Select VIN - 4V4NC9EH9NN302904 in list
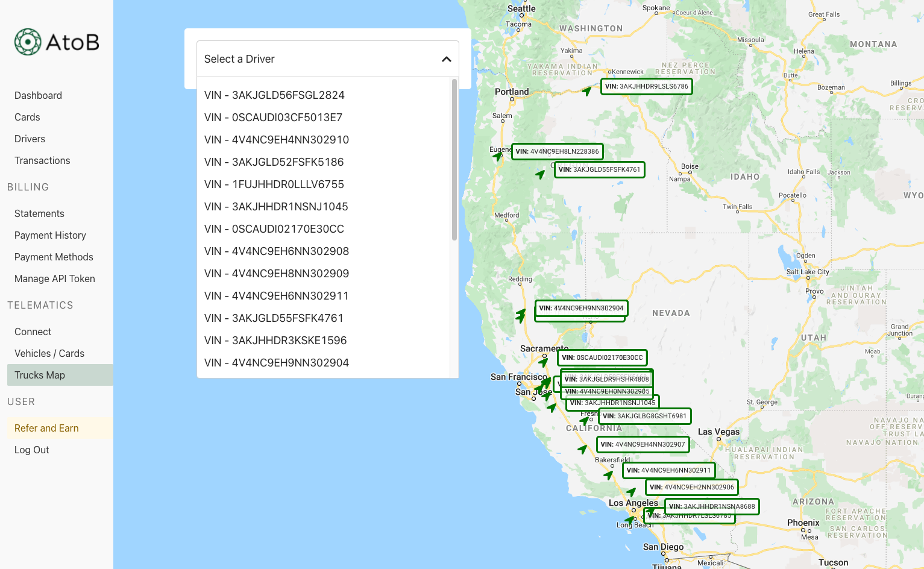Viewport: 924px width, 569px height. point(323,363)
